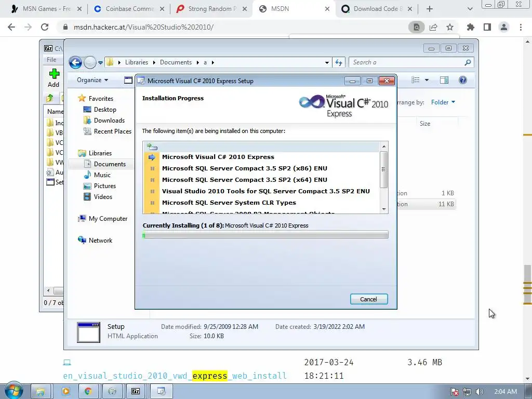Viewport: 532px width, 399px height.
Task: Open Network in navigation pane
Action: point(100,240)
